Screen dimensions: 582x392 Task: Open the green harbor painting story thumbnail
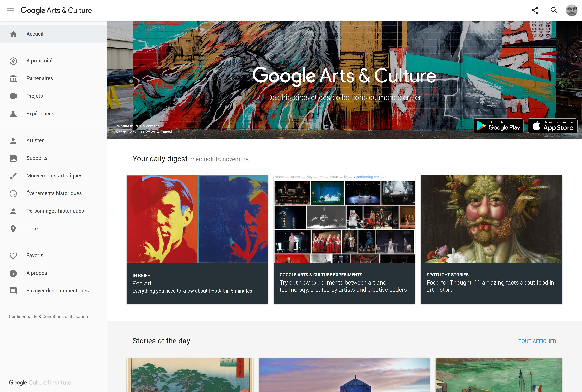coord(499,375)
